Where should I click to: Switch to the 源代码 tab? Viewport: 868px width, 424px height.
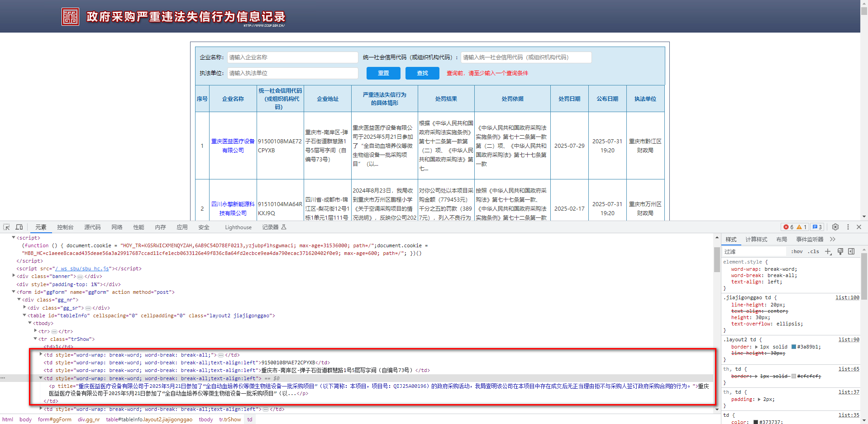[x=92, y=227]
